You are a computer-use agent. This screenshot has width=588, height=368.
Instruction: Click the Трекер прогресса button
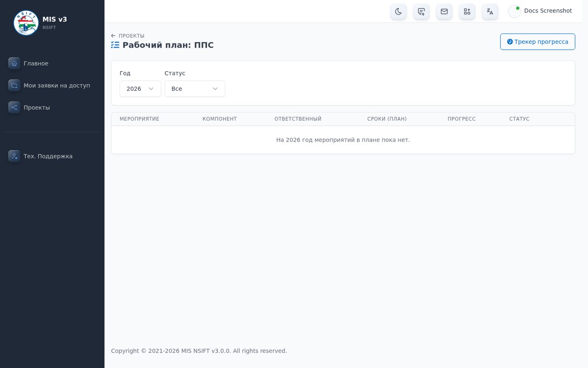(538, 42)
